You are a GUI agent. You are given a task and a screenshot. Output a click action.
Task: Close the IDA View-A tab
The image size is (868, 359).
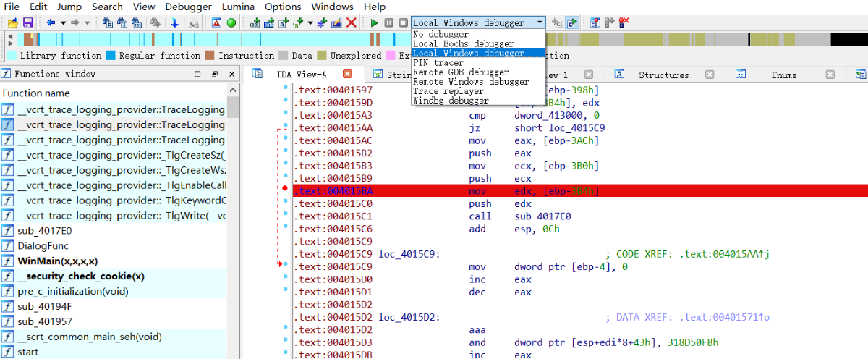(x=347, y=74)
